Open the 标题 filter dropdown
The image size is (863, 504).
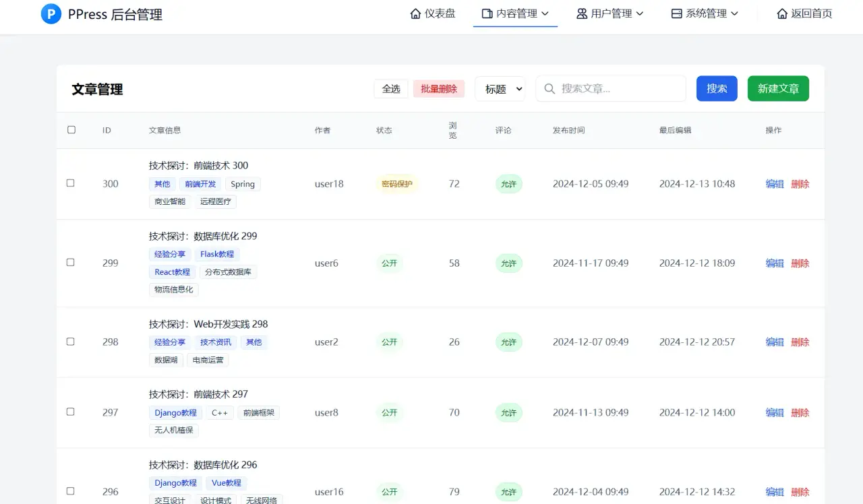[500, 88]
